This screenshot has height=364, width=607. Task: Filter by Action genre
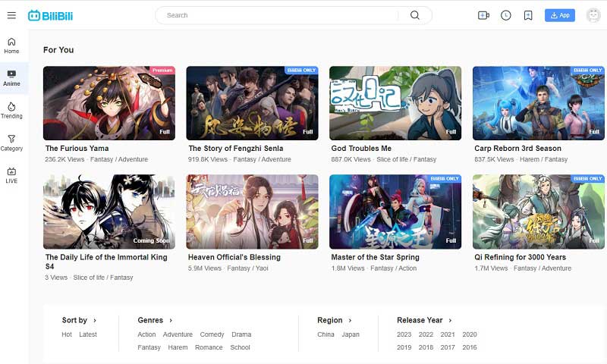pyautogui.click(x=146, y=334)
